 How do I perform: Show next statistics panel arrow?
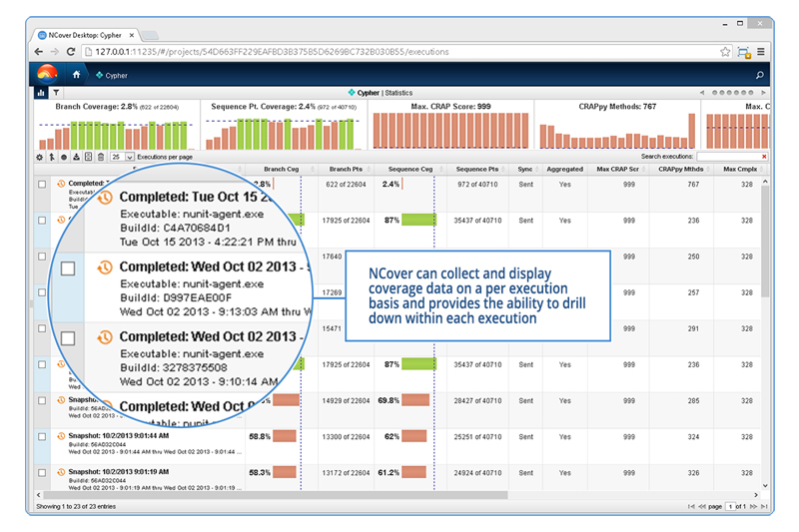click(x=763, y=93)
